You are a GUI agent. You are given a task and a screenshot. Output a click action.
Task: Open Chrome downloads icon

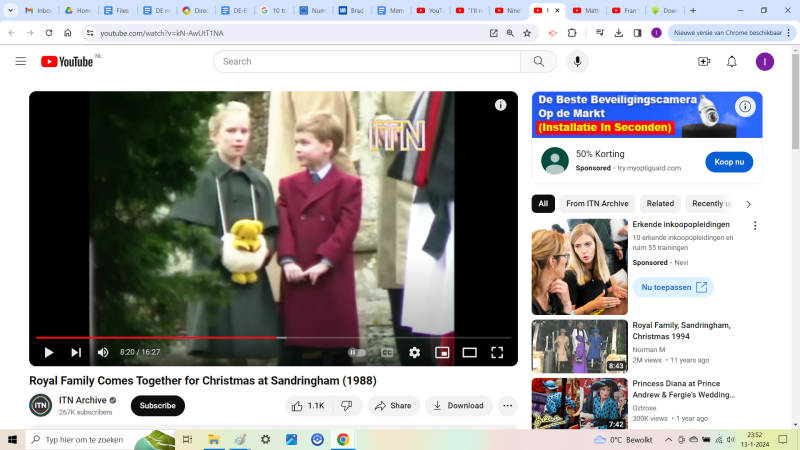pos(618,33)
